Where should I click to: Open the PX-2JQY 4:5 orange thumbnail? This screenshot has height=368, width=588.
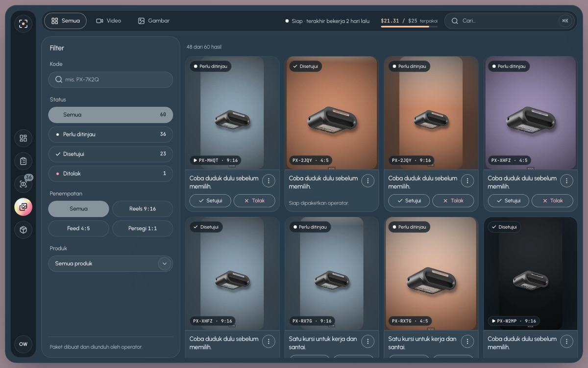[x=332, y=113]
